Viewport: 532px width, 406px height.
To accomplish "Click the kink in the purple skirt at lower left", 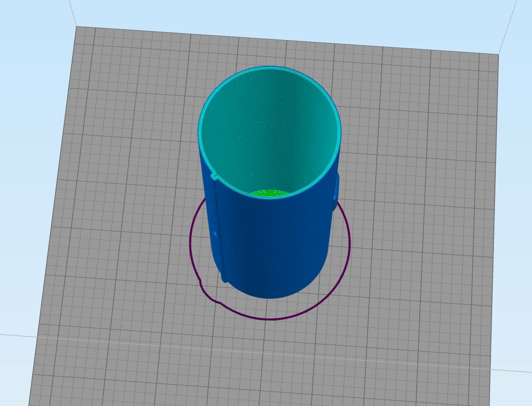I will click(x=200, y=283).
